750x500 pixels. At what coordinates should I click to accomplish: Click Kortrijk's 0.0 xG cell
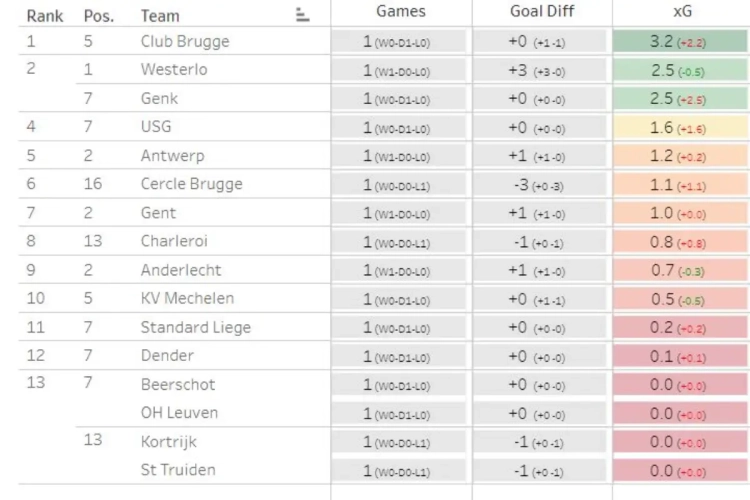[x=680, y=442]
